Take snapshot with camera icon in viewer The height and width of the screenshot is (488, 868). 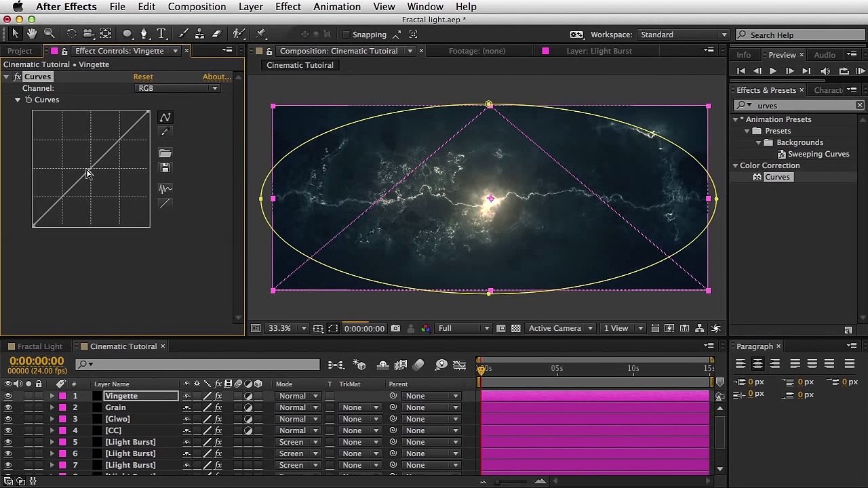[395, 329]
